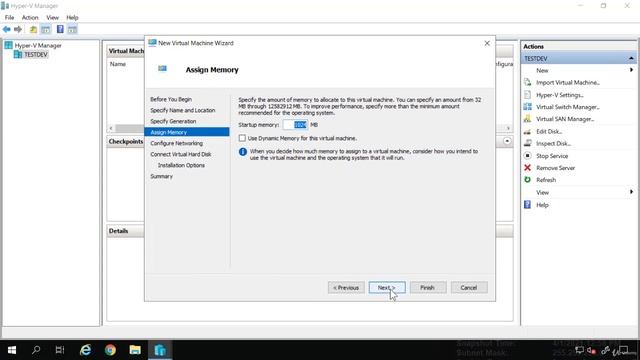Select the TESTDEV server node in tree
Screen dimensions: 640x360
coord(36,54)
